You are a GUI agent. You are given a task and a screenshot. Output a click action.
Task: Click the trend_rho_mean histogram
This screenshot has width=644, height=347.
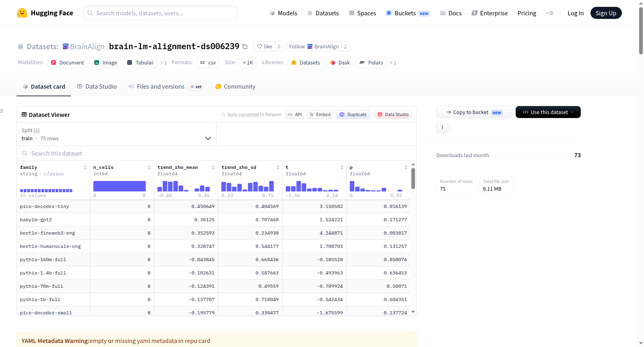(184, 186)
